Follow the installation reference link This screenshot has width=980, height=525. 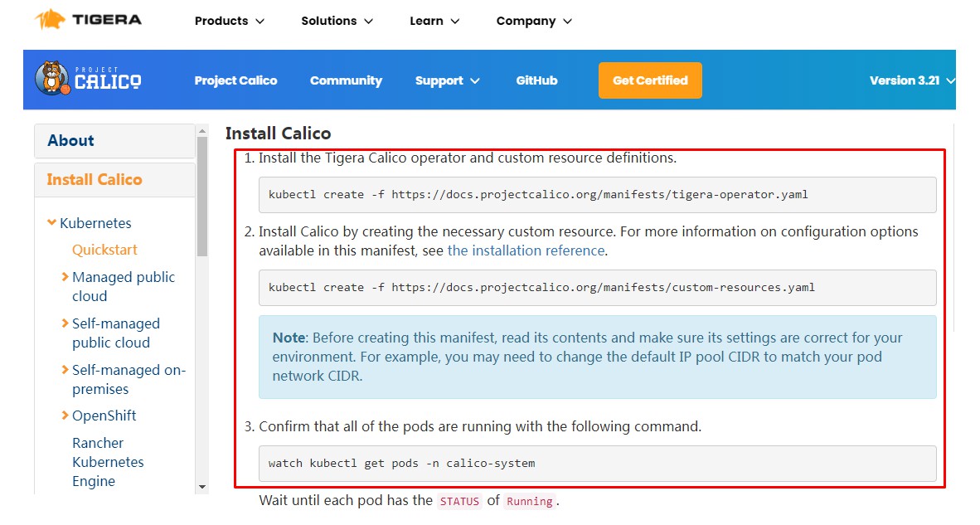[x=526, y=250]
